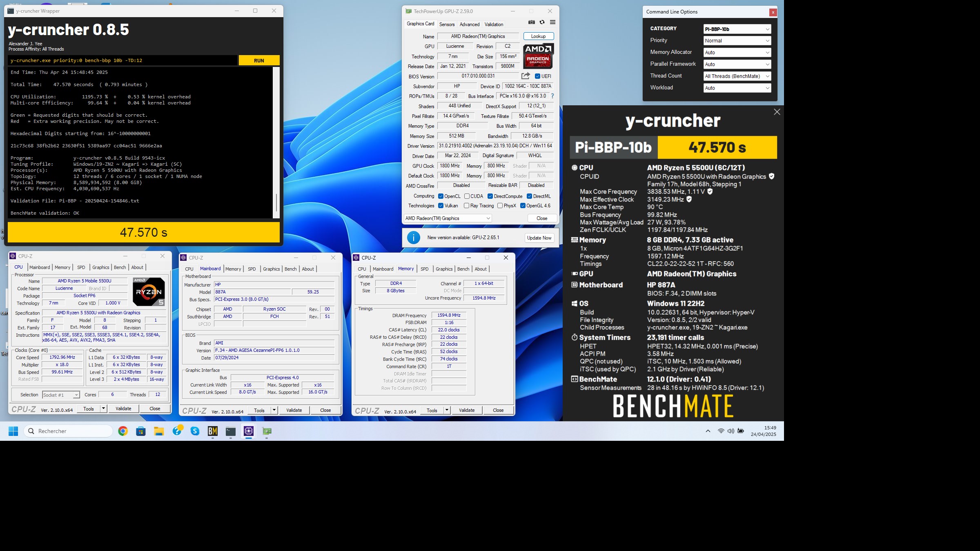Open the CATEGORY dropdown showing Pi-BBP-10b
The image size is (980, 551).
click(737, 29)
